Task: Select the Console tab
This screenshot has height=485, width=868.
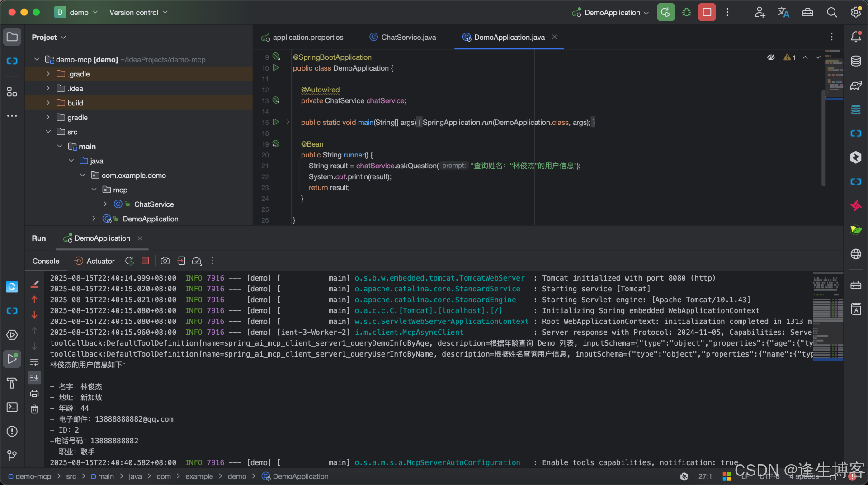Action: pyautogui.click(x=46, y=261)
